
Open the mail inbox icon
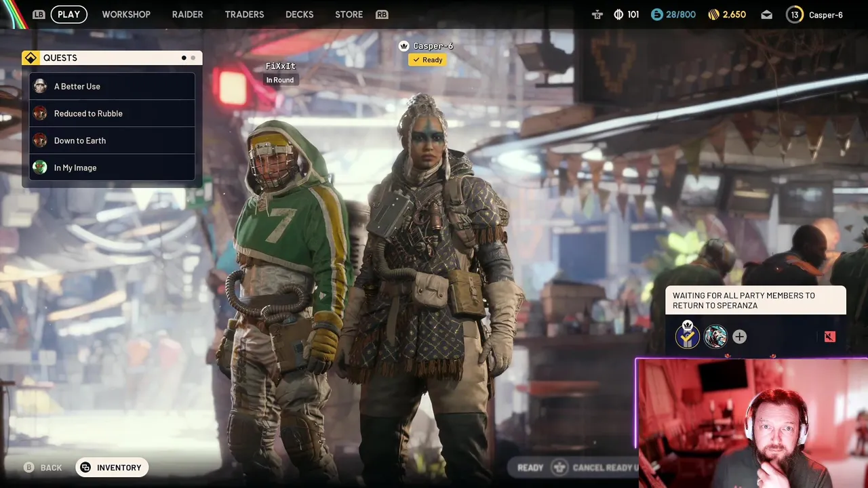(x=766, y=14)
